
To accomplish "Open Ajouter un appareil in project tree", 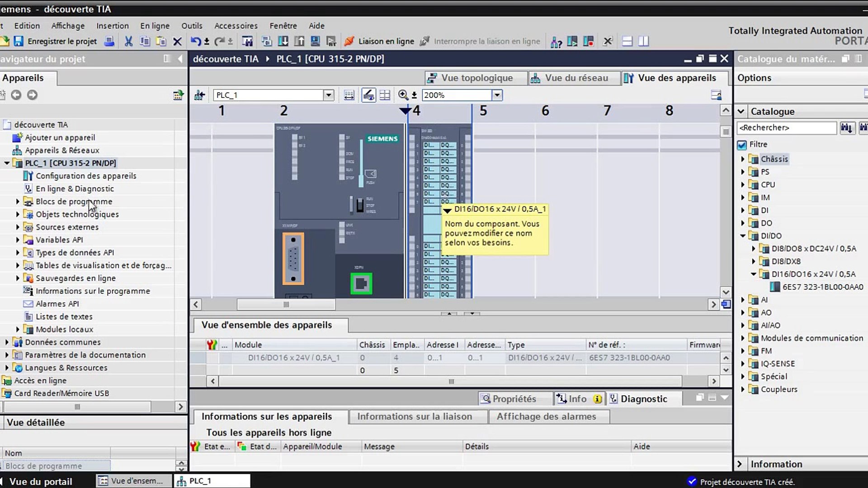I will coord(60,137).
